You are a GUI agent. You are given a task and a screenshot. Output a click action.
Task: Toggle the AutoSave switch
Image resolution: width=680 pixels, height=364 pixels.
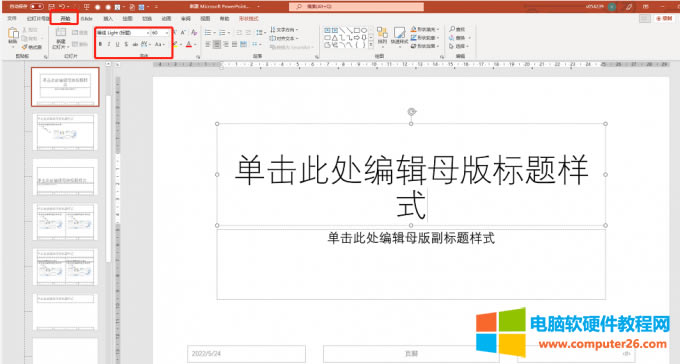click(36, 7)
